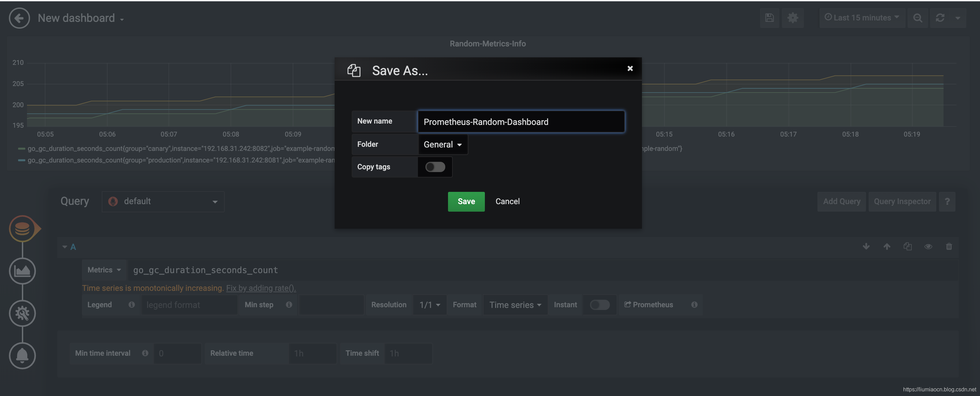This screenshot has width=980, height=396.
Task: Delete query A trash icon
Action: click(x=949, y=246)
